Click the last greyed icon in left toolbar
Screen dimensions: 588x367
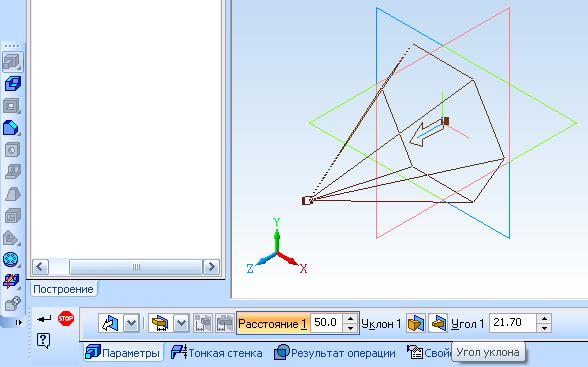[x=12, y=303]
